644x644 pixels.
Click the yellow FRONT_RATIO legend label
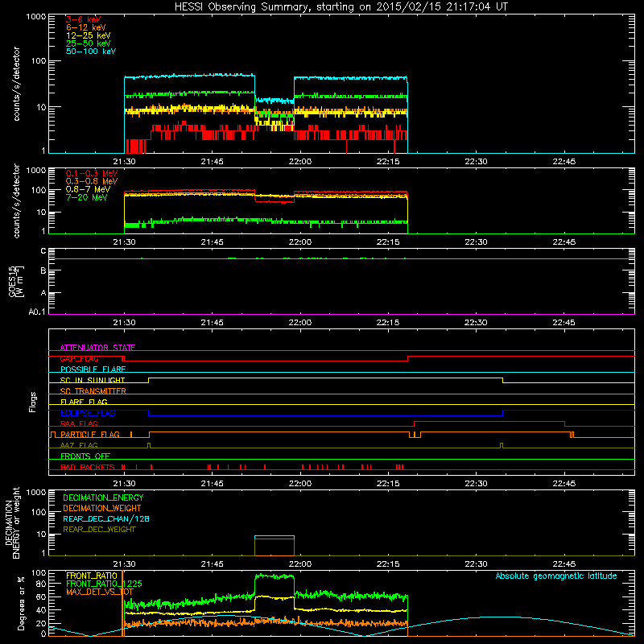point(92,576)
